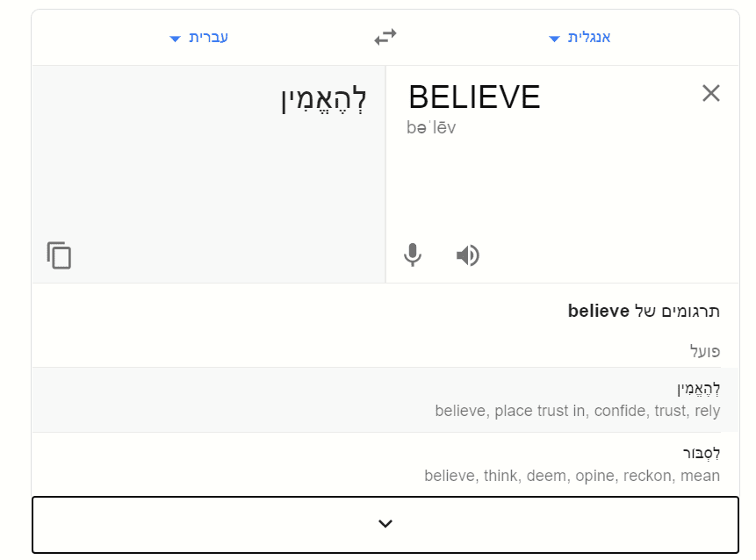Click the X to clear the text
The image size is (756, 560).
click(x=710, y=93)
